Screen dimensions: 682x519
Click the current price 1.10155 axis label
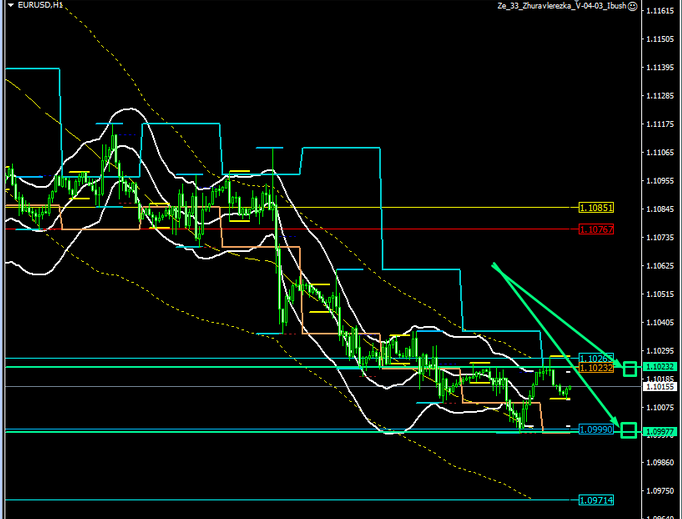pos(659,386)
